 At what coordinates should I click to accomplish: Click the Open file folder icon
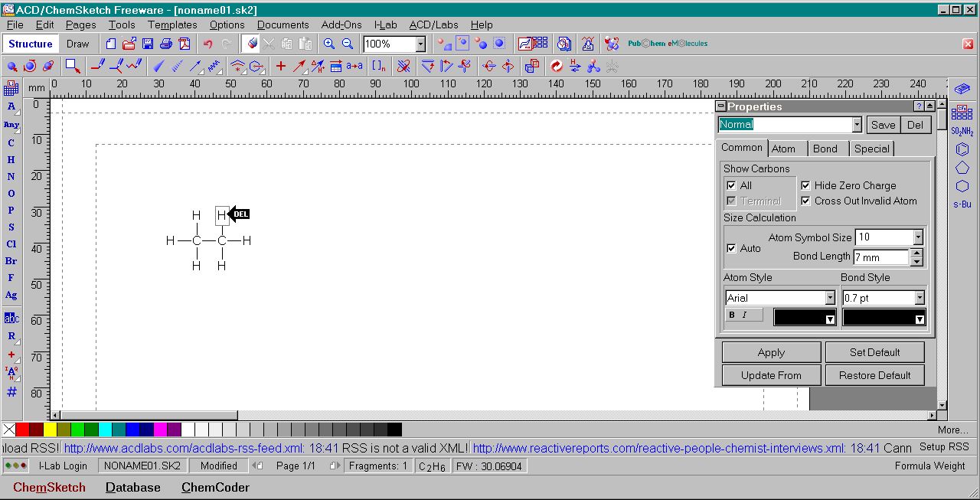click(x=129, y=44)
